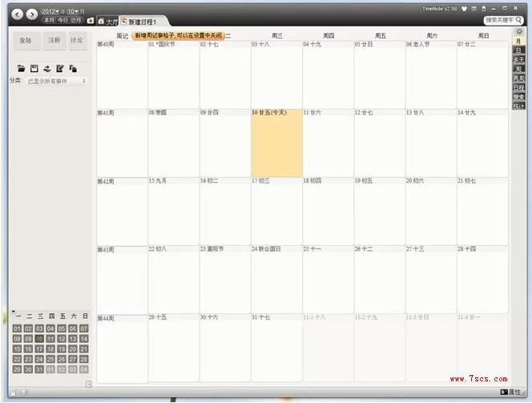This screenshot has height=403, width=532.
Task: Click the 周记 column header
Action: click(x=122, y=35)
